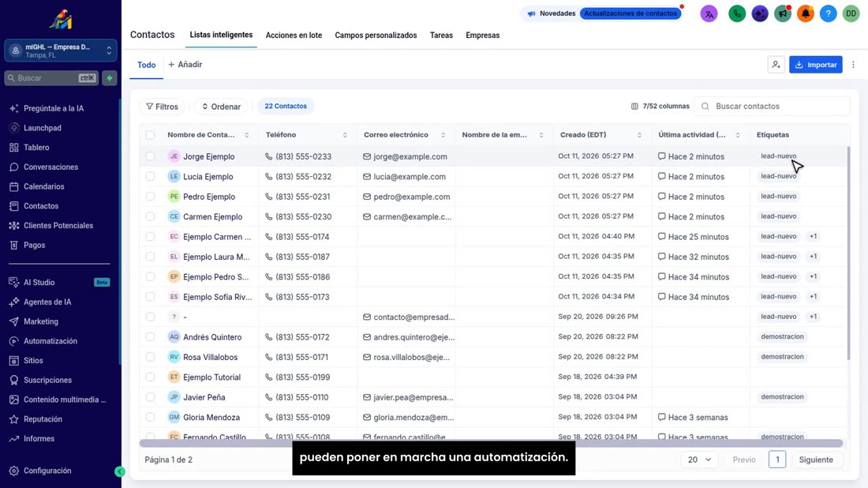Expand the miGHL account switcher
The height and width of the screenshot is (488, 868).
click(x=61, y=51)
